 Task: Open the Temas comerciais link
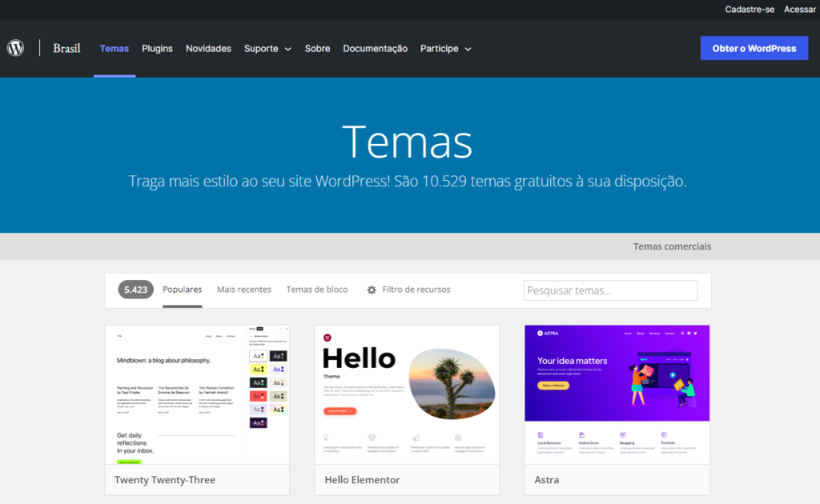(x=672, y=246)
